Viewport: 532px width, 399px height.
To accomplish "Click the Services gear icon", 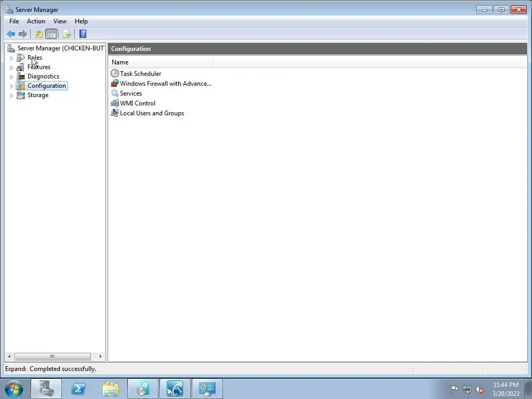I will (x=115, y=94).
